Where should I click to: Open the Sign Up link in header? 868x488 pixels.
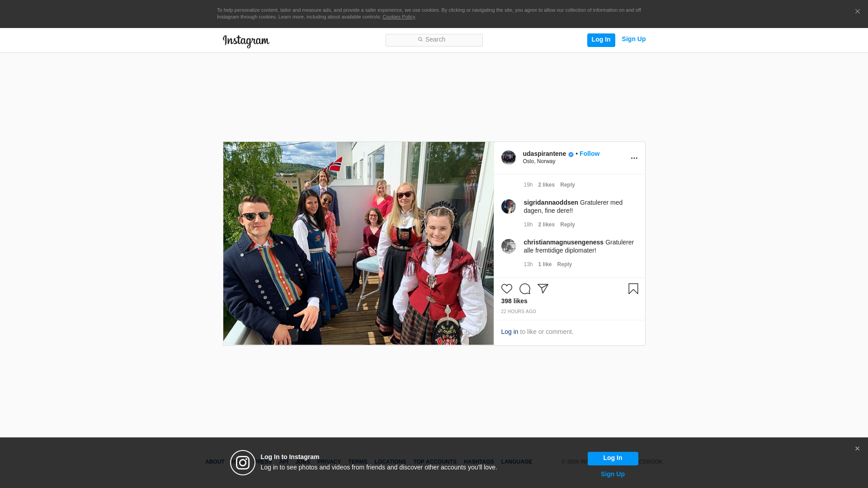tap(633, 39)
